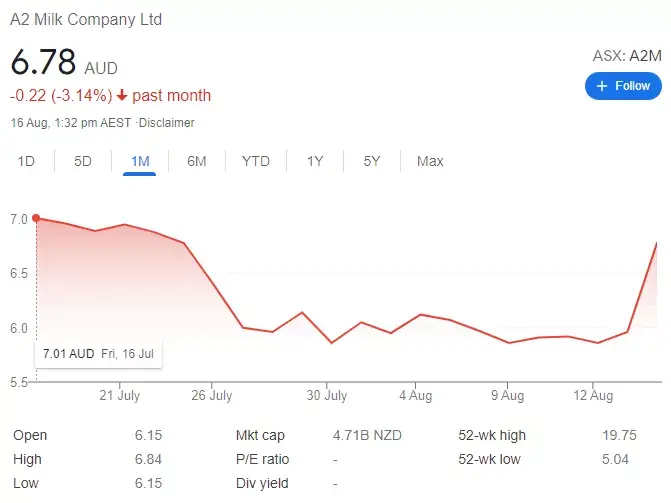Switch chart to 6M view
The image size is (671, 503).
point(197,161)
